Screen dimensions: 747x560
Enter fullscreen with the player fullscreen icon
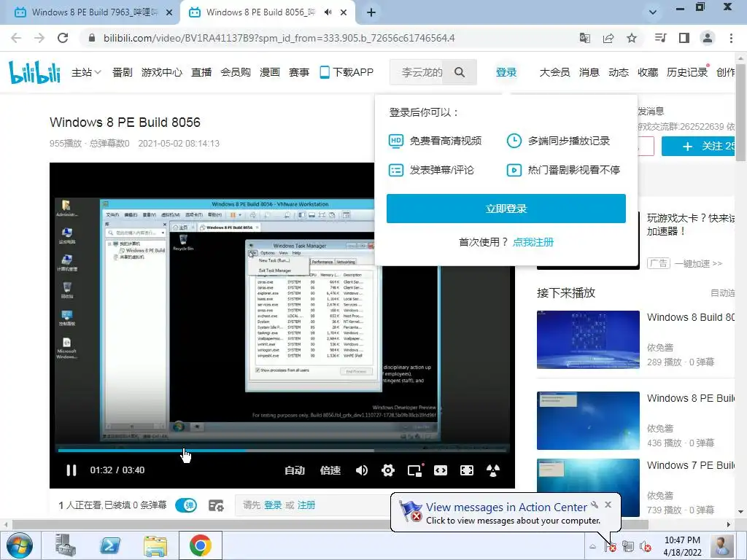coord(493,470)
